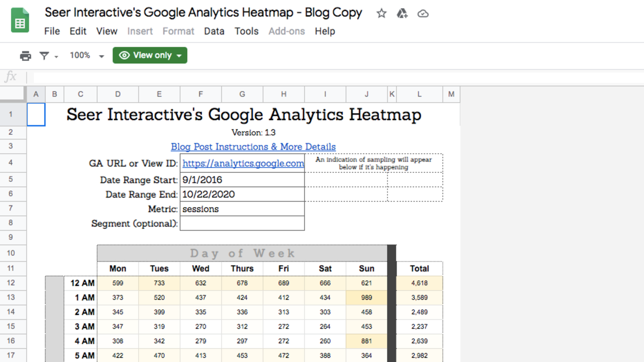This screenshot has width=644, height=362.
Task: Click the formula bar input area
Action: point(322,76)
